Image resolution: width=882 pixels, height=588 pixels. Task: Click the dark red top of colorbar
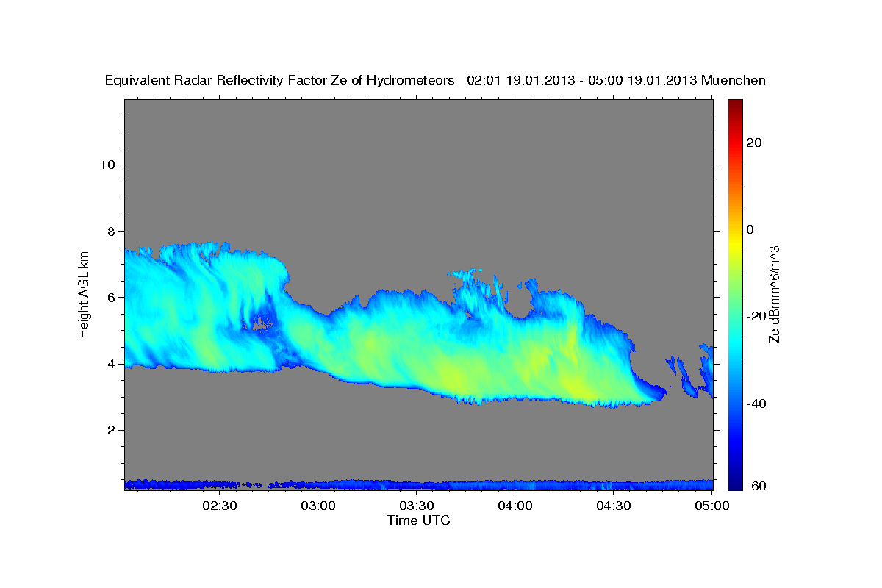(x=735, y=107)
